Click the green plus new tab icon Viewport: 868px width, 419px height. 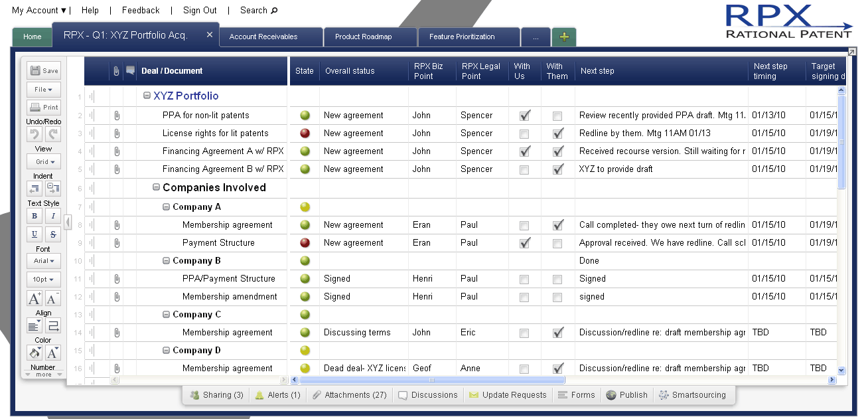(x=564, y=37)
